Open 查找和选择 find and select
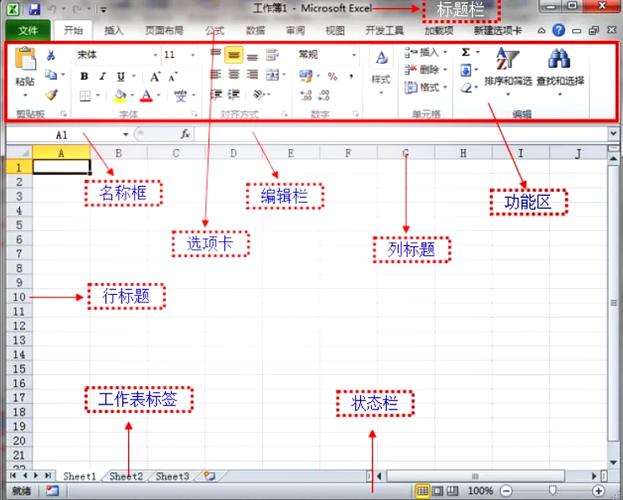623x500 pixels. [560, 72]
